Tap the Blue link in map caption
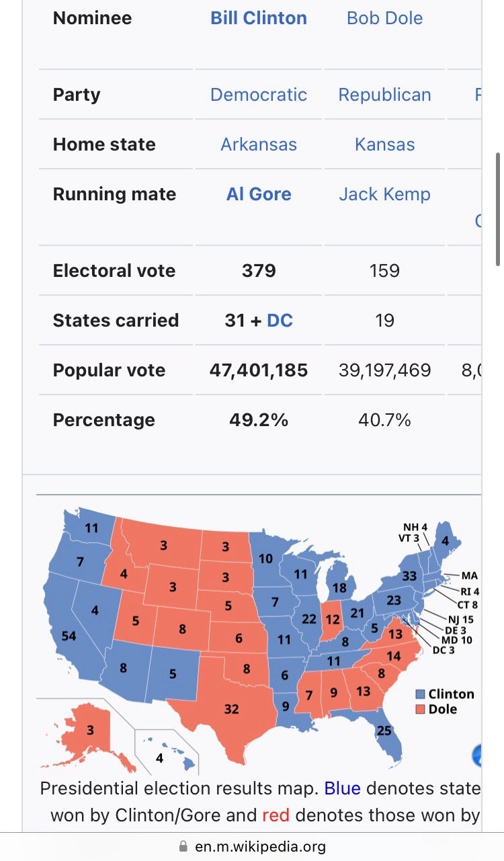The width and height of the screenshot is (504, 861). pos(343,788)
